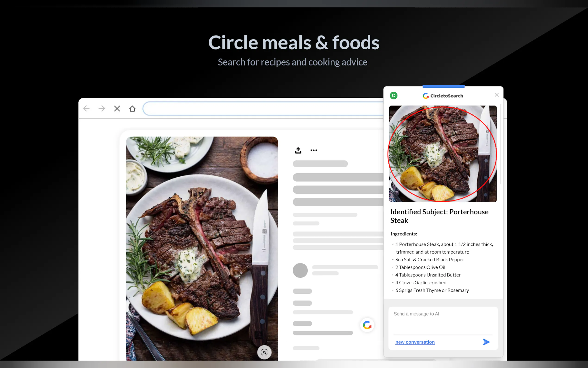Click the visual search lens icon on image
Viewport: 588px width, 368px height.
click(x=264, y=352)
